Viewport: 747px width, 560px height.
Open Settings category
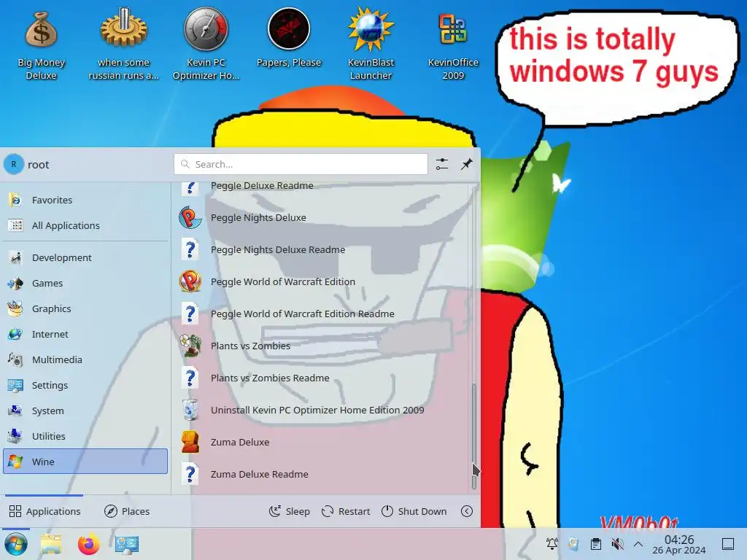coord(85,385)
